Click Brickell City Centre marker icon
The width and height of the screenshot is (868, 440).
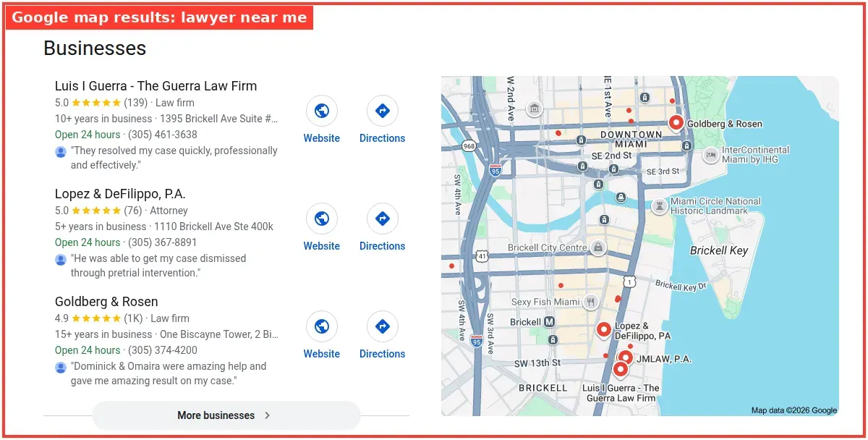click(598, 248)
